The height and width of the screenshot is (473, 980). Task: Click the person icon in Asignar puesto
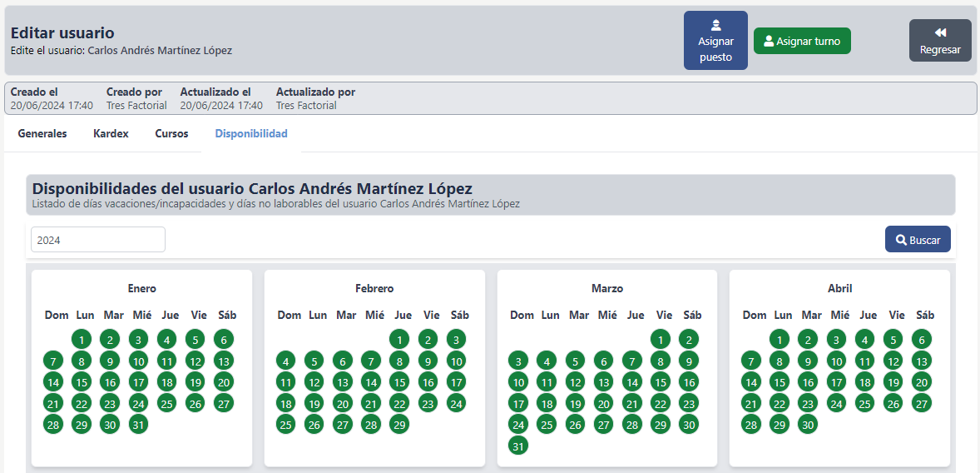click(715, 25)
